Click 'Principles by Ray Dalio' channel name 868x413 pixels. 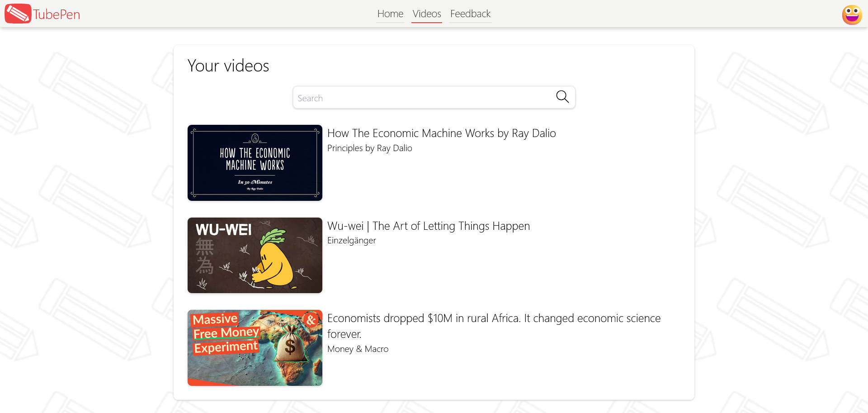tap(370, 148)
